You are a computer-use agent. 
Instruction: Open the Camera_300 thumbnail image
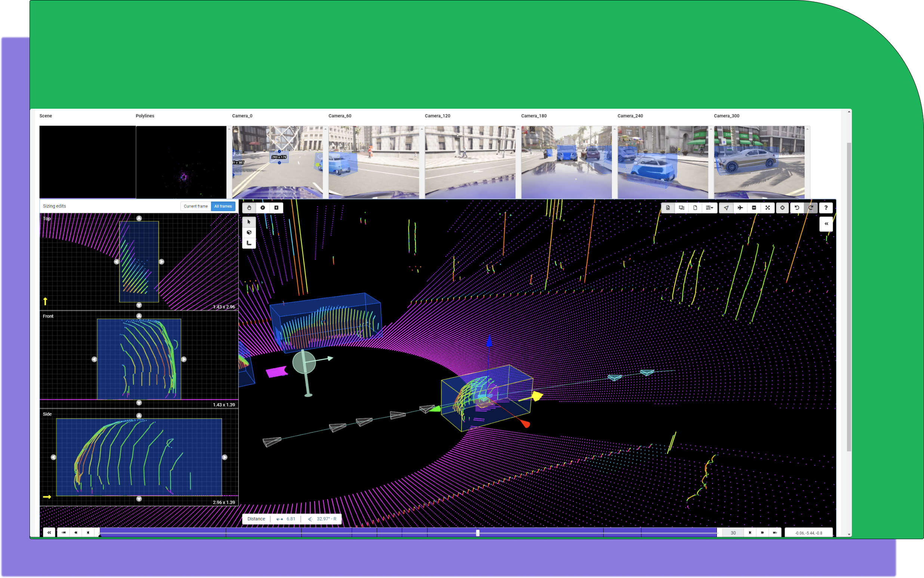point(759,162)
